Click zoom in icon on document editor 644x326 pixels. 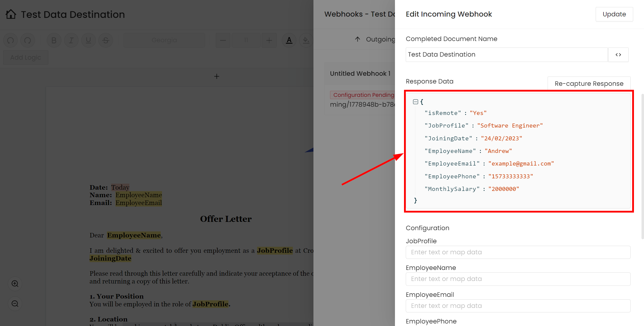pyautogui.click(x=15, y=283)
